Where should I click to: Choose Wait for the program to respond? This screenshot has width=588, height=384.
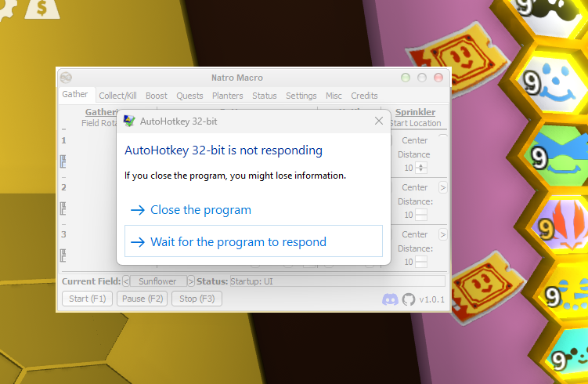[x=254, y=241]
